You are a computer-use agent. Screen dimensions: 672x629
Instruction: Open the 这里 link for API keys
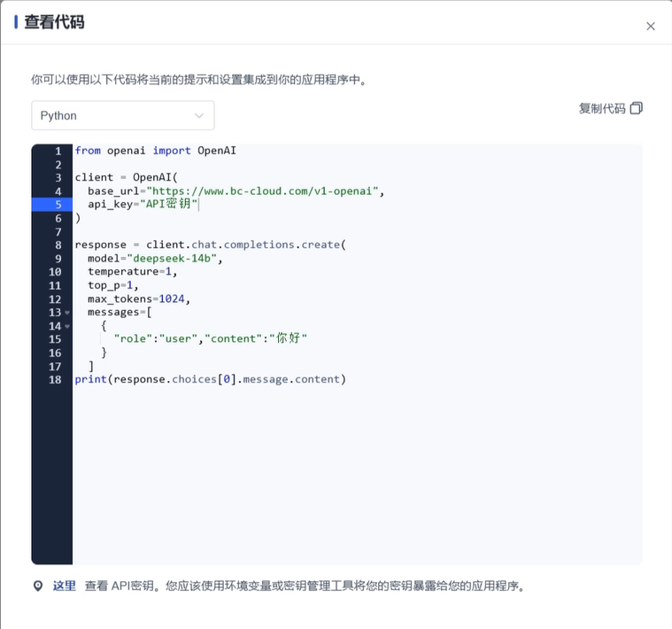[x=64, y=586]
